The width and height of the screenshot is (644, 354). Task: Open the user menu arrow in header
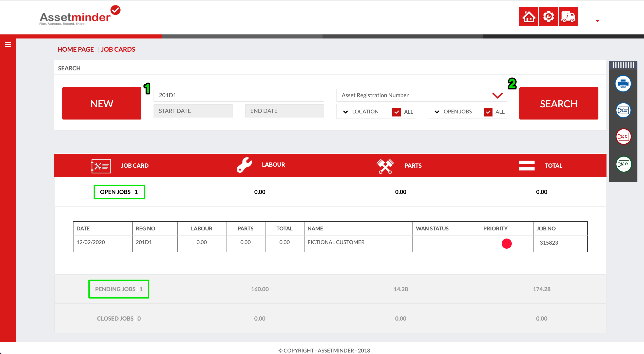pos(598,21)
